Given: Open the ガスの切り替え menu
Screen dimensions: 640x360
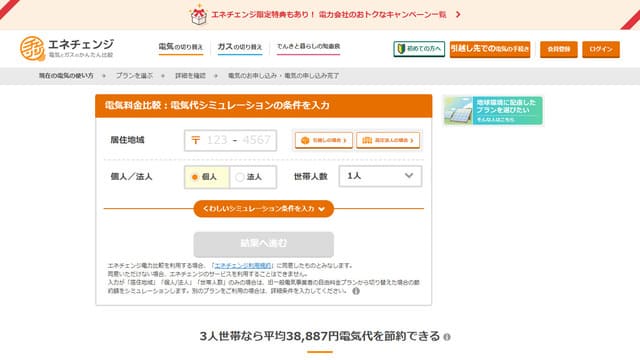Looking at the screenshot, I should [240, 47].
